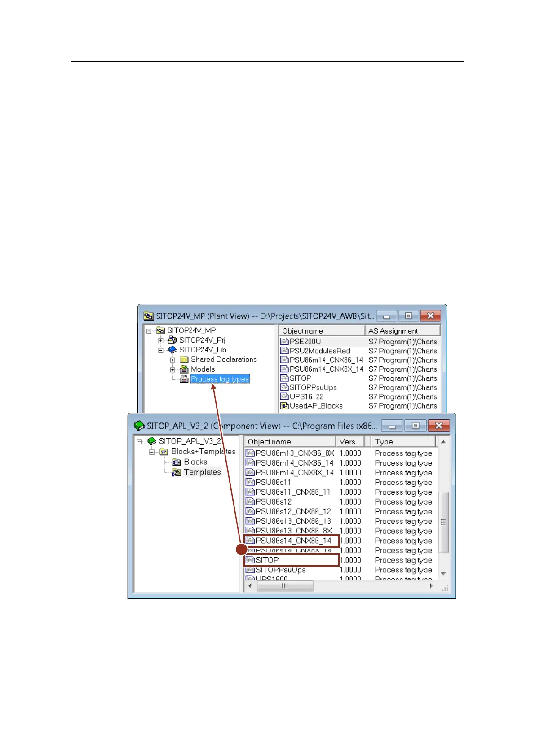This screenshot has width=535, height=756.
Task: Click icon of PSU86s14_CNX86_14 template
Action: point(250,541)
